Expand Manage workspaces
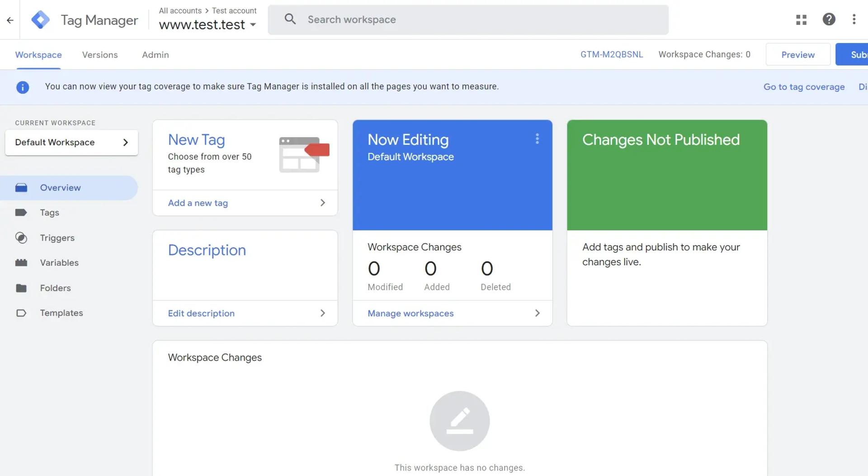Screen dimensions: 868x476 [x=410, y=313]
